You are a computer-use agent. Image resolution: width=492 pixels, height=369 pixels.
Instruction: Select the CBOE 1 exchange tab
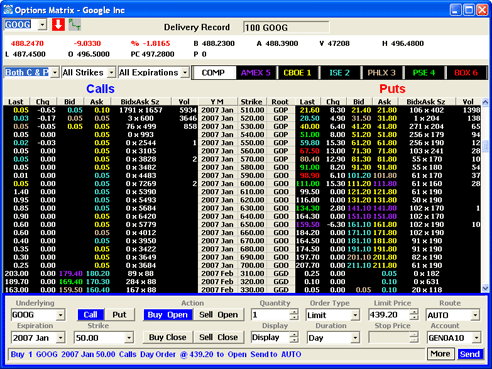297,73
